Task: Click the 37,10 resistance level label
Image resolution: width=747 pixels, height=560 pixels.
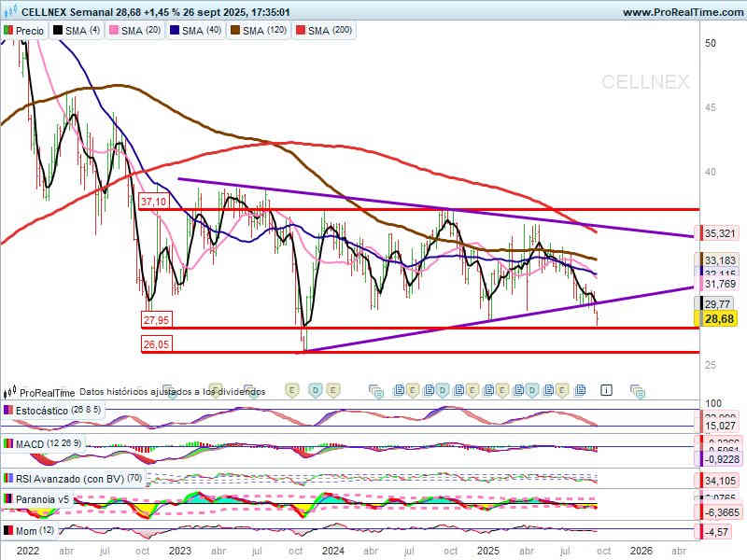Action: coord(153,202)
